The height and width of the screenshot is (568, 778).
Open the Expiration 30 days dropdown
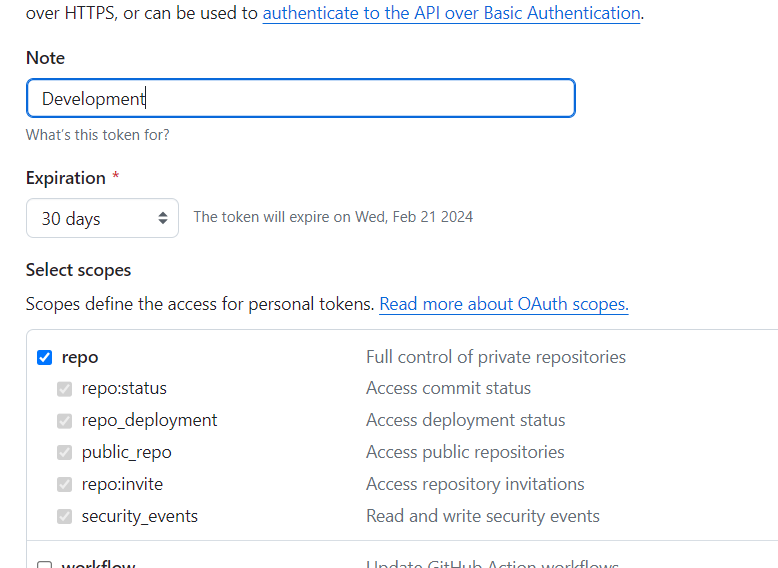(x=102, y=218)
